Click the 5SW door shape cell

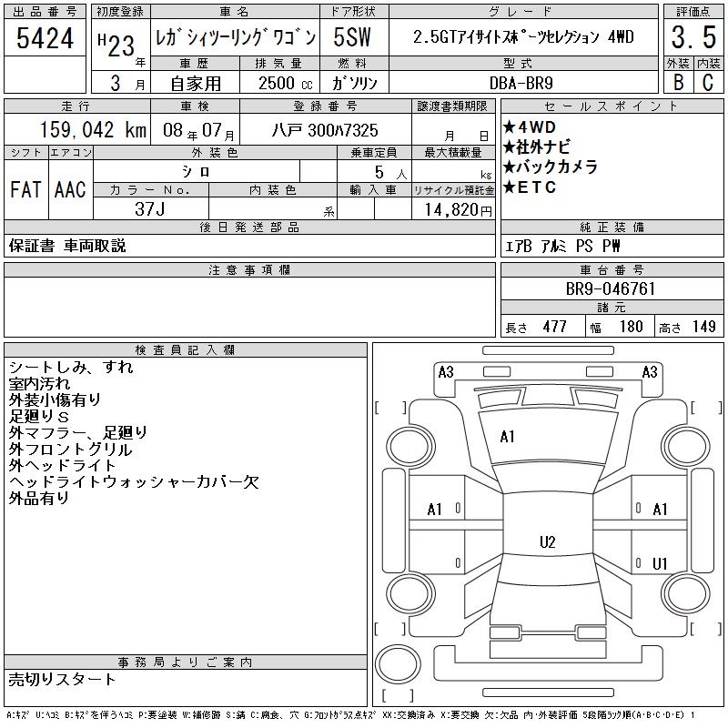354,38
